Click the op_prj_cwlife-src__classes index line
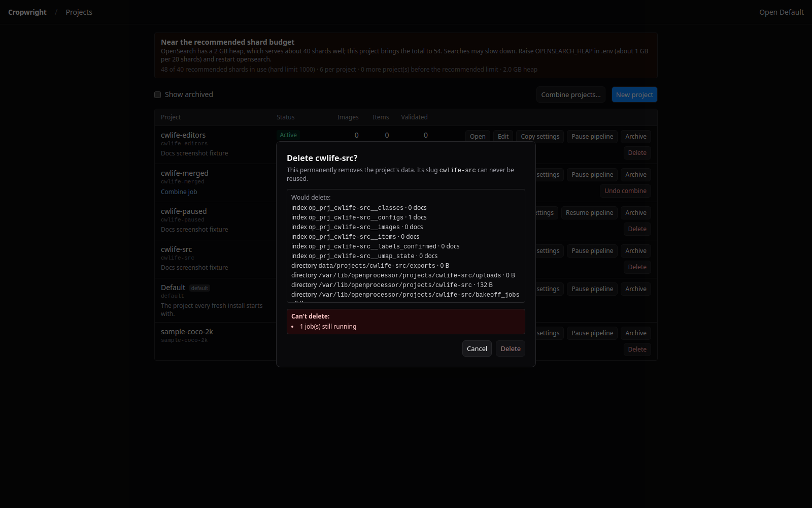 point(359,208)
